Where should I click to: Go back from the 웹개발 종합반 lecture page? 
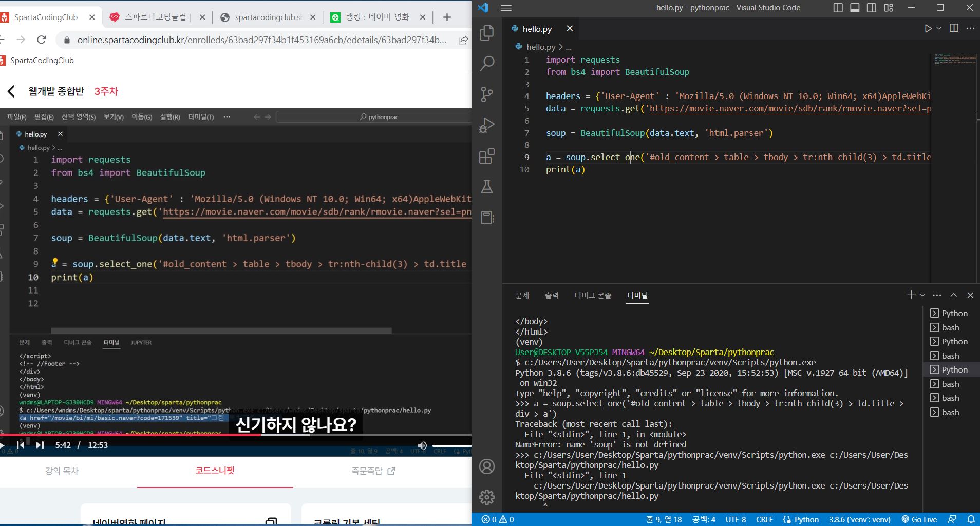(11, 91)
